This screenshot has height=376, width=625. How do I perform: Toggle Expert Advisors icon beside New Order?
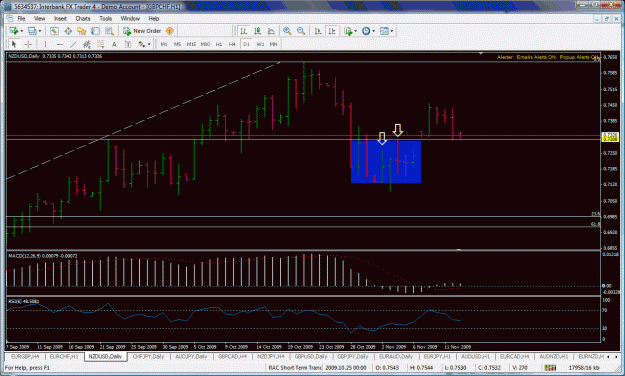click(x=170, y=31)
